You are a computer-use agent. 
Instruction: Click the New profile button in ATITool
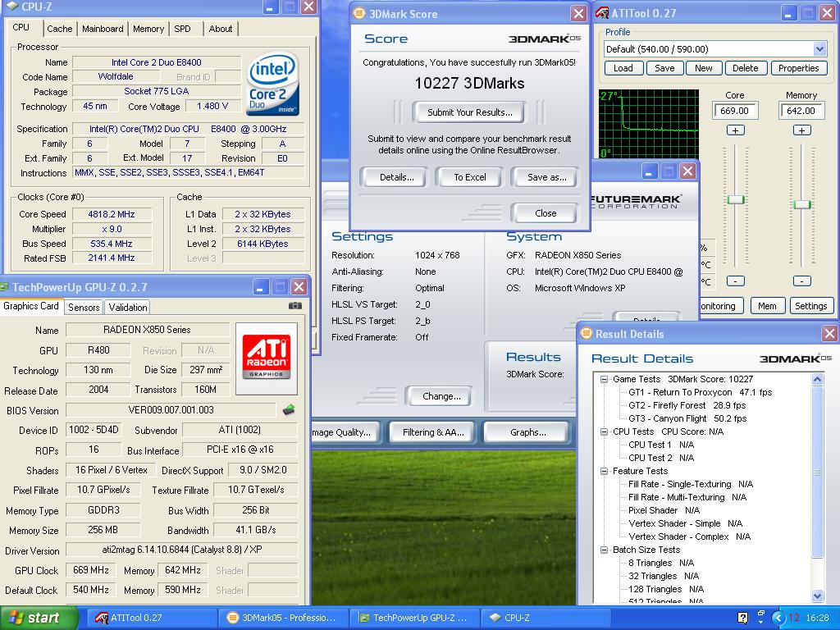pos(703,68)
